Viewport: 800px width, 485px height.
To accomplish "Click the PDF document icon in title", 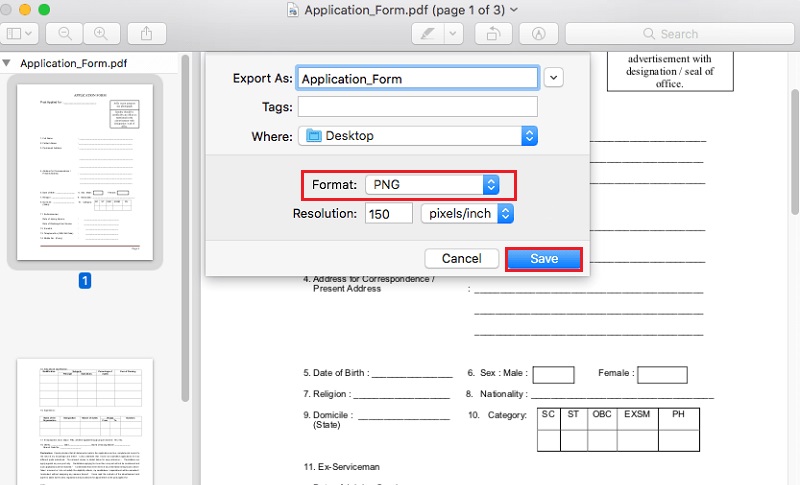I will (293, 10).
